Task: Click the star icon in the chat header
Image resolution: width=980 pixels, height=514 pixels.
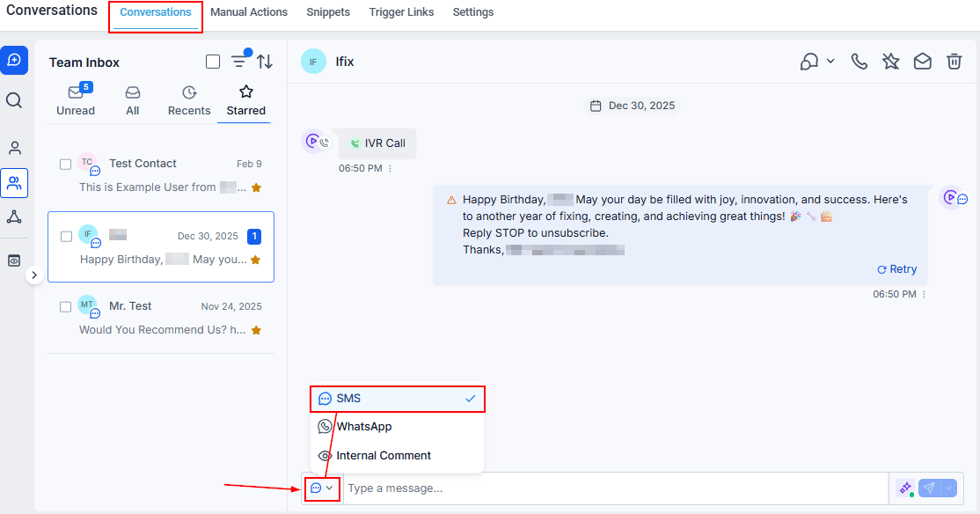Action: coord(890,62)
